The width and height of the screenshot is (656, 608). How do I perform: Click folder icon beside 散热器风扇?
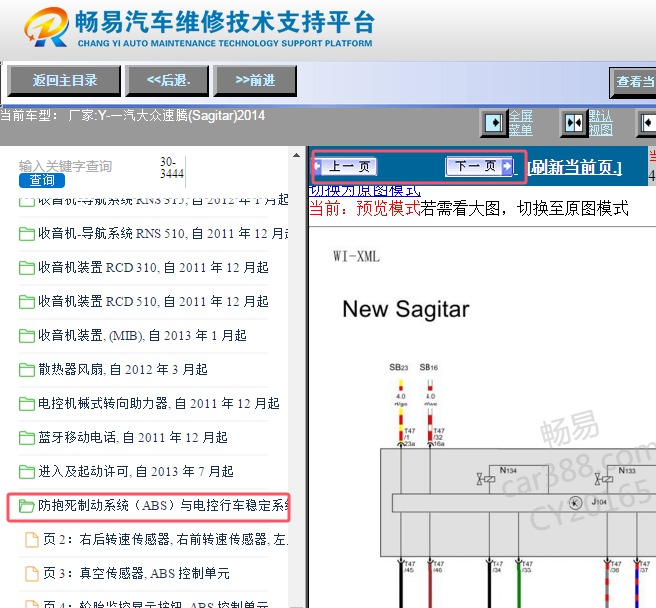pos(27,370)
